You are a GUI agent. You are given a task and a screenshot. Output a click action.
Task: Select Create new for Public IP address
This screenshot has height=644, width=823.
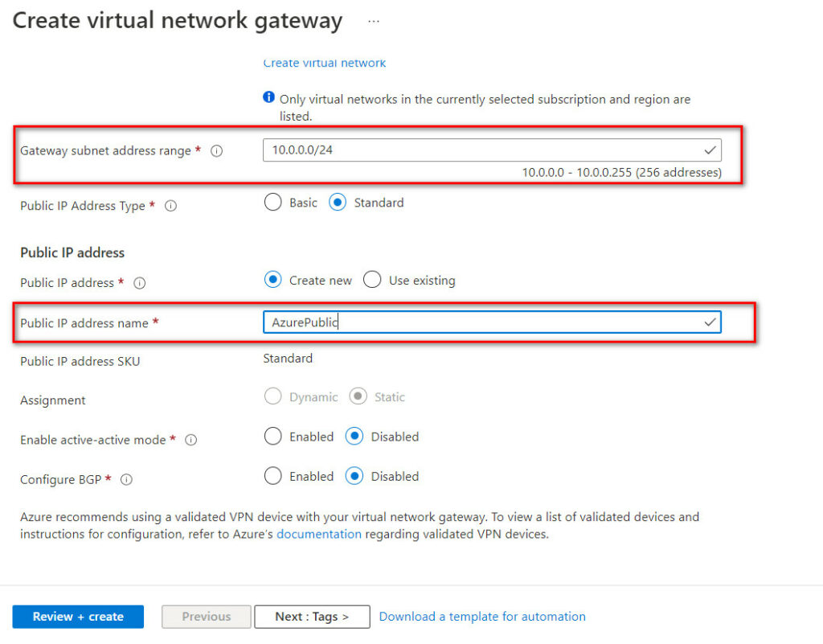(273, 280)
